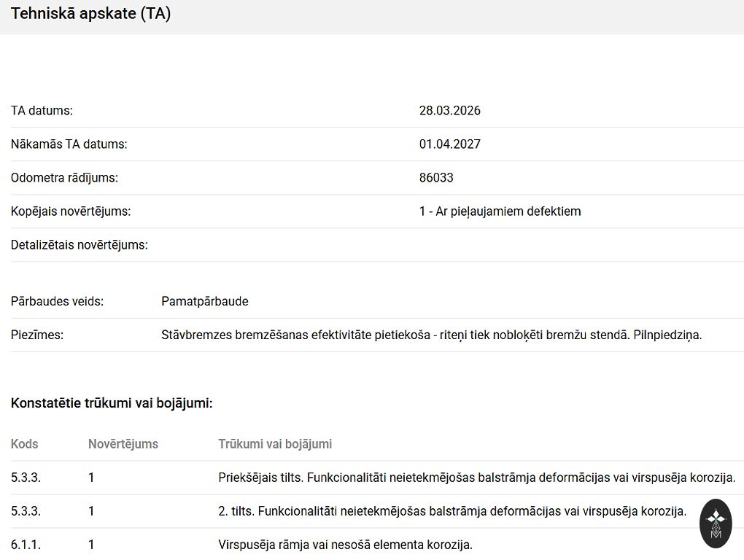Click the Detalizētais novērtējums label
This screenshot has height=560, width=744.
(79, 245)
